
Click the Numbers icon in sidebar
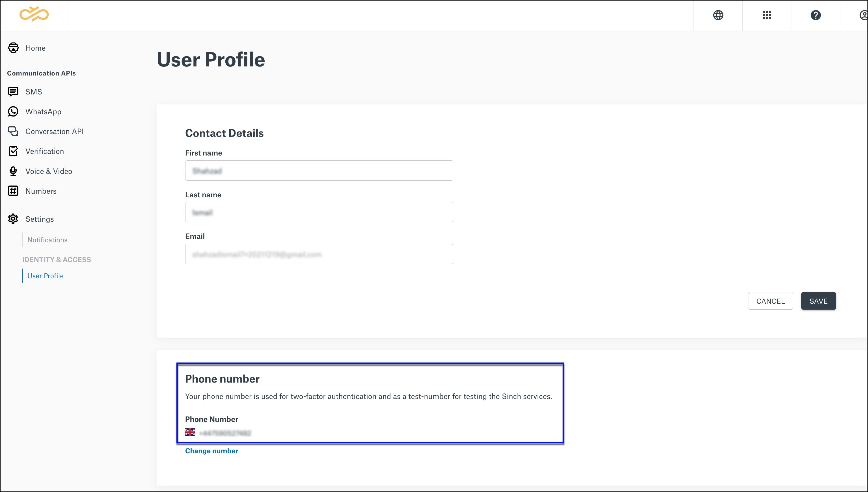click(x=13, y=191)
